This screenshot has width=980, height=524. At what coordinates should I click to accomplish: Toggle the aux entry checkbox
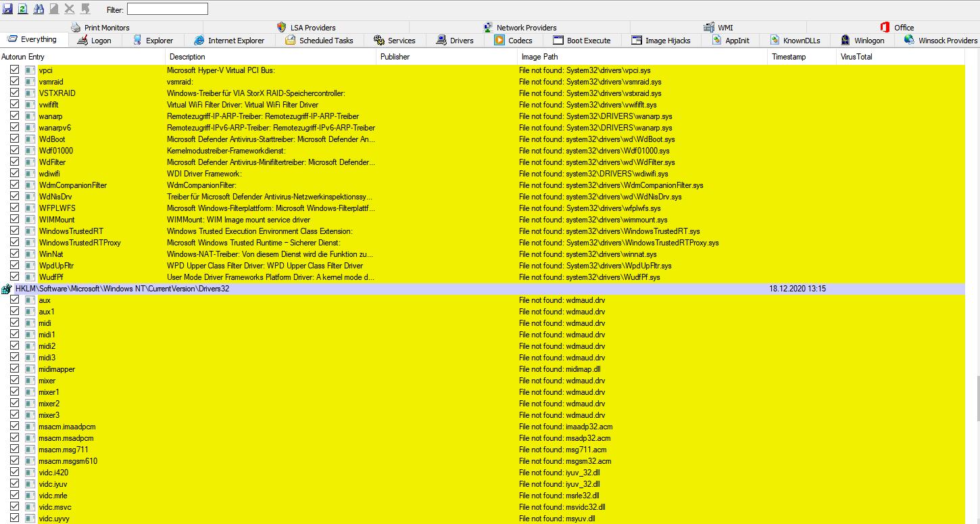point(14,300)
